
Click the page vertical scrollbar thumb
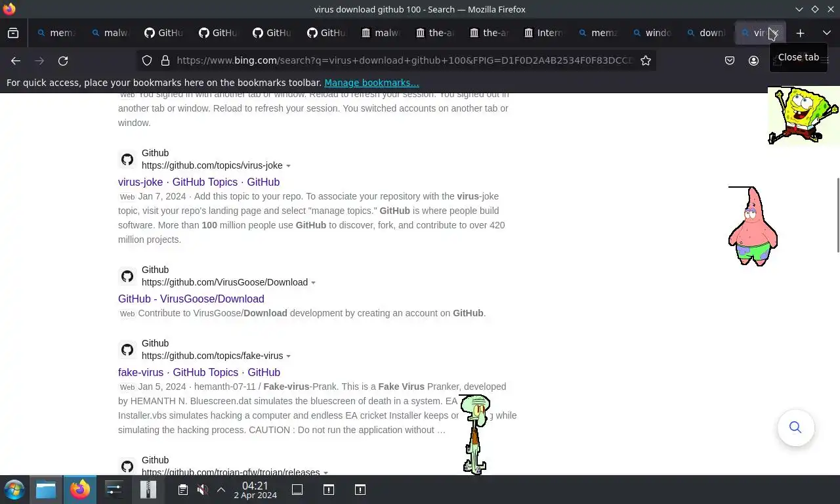pos(837,215)
